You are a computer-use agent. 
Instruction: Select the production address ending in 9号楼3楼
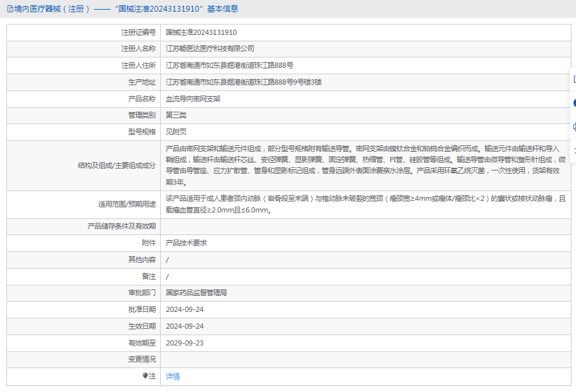click(x=243, y=82)
